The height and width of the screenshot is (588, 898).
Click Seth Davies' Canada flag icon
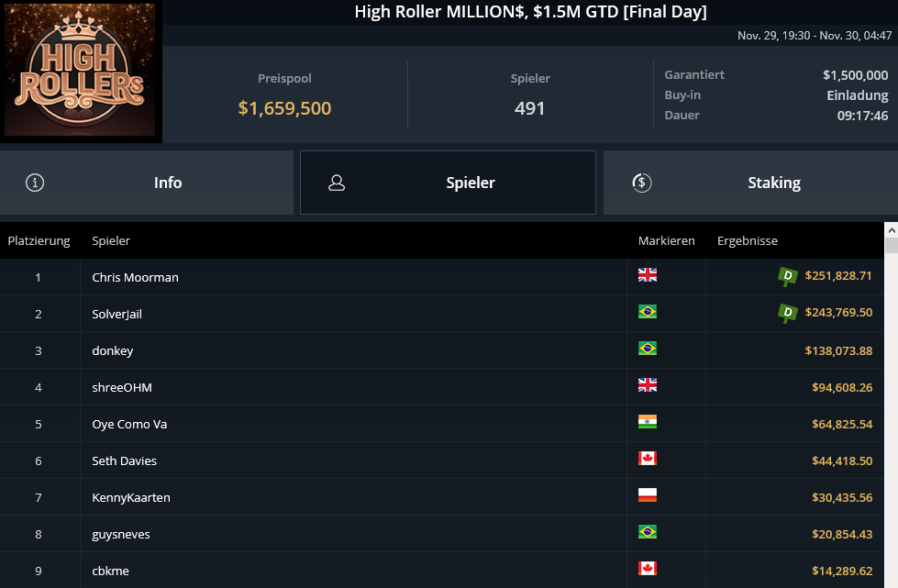pyautogui.click(x=648, y=459)
